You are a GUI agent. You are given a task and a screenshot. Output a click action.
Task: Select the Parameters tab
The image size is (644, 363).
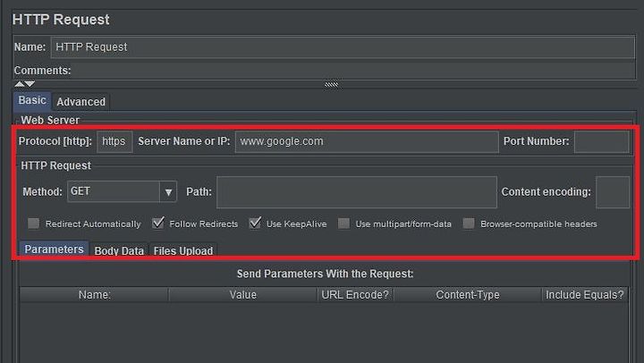pyautogui.click(x=54, y=249)
